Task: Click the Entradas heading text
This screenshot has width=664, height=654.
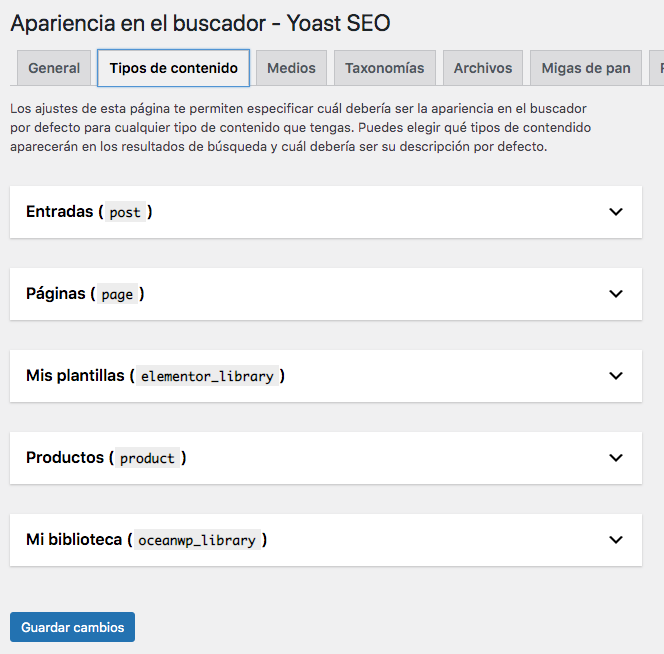Action: pos(59,211)
